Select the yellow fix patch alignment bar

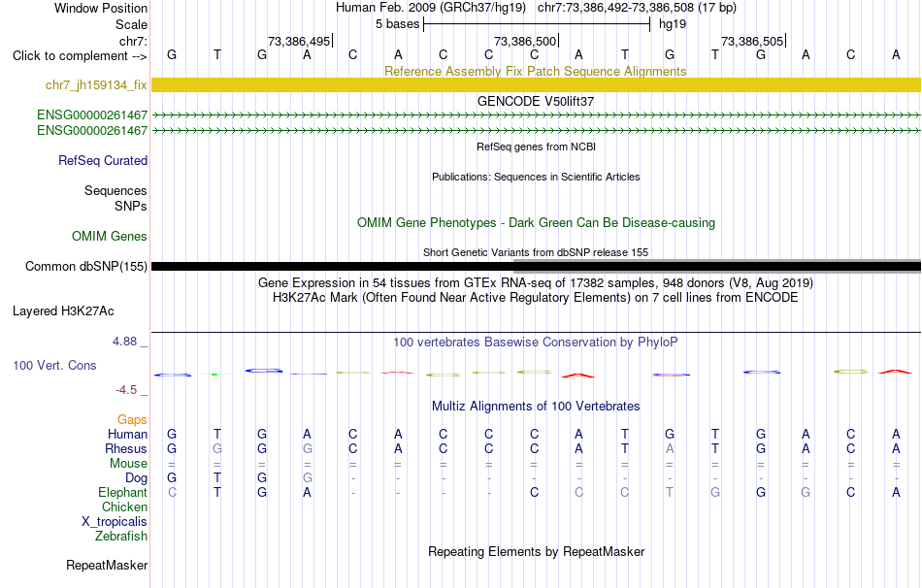(536, 84)
